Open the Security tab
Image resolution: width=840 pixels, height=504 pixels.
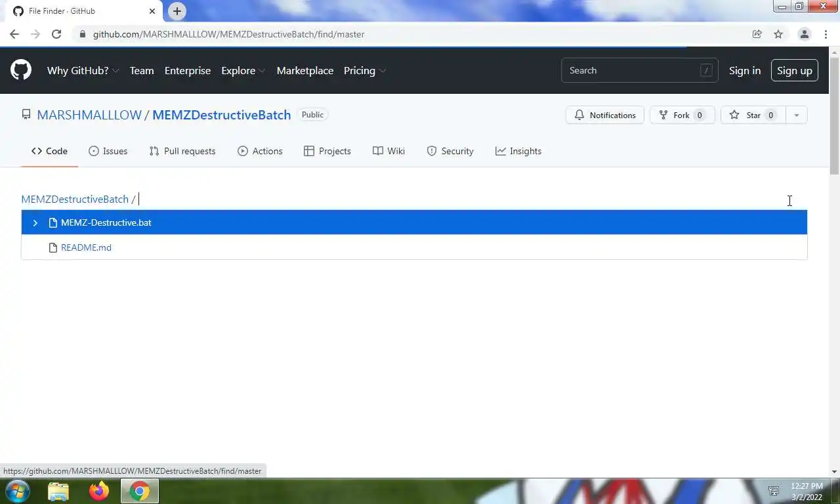tap(450, 151)
